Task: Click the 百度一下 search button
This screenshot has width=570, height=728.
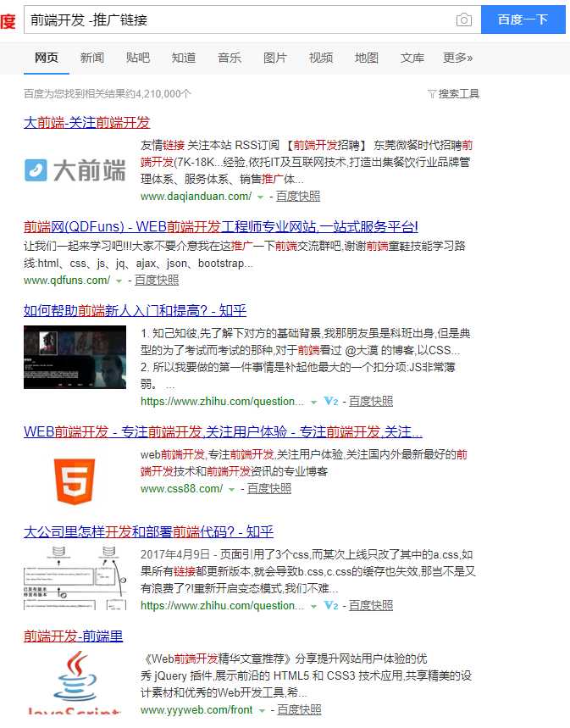Action: [x=523, y=19]
